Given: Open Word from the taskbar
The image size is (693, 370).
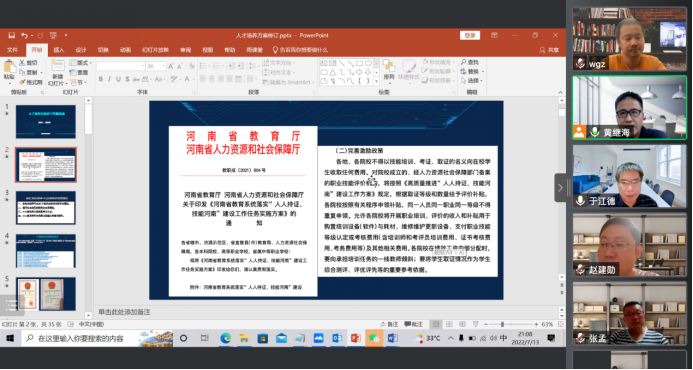Looking at the screenshot, I should 392,339.
